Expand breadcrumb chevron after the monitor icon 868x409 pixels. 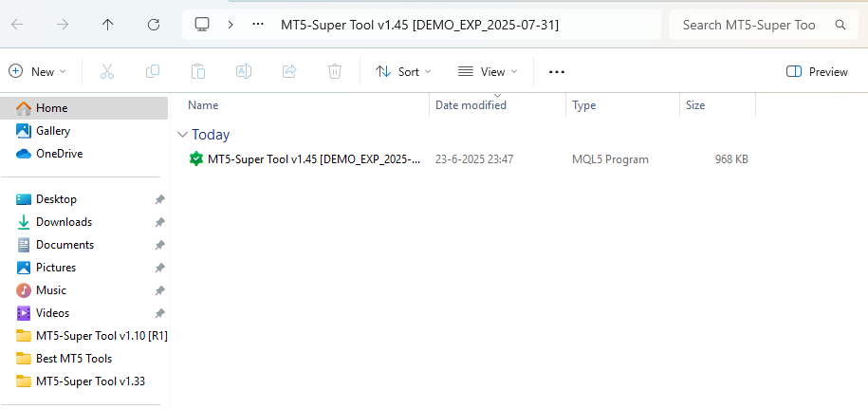(x=231, y=25)
